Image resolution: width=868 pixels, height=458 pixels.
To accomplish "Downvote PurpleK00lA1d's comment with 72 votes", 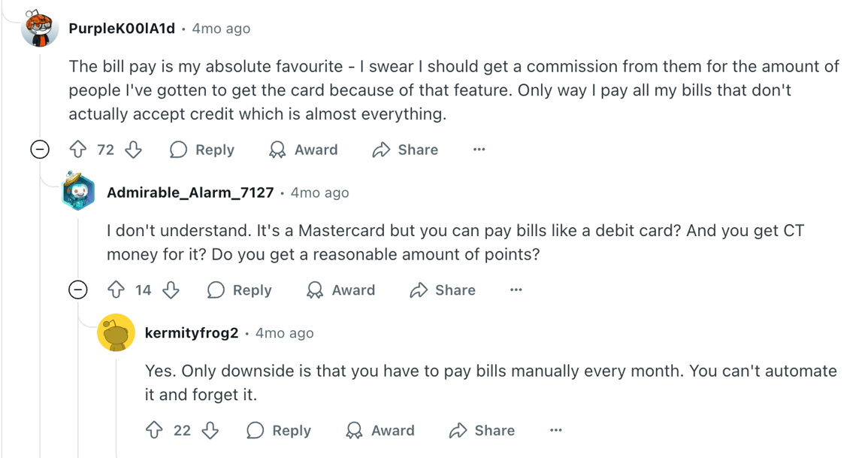I will [x=133, y=150].
